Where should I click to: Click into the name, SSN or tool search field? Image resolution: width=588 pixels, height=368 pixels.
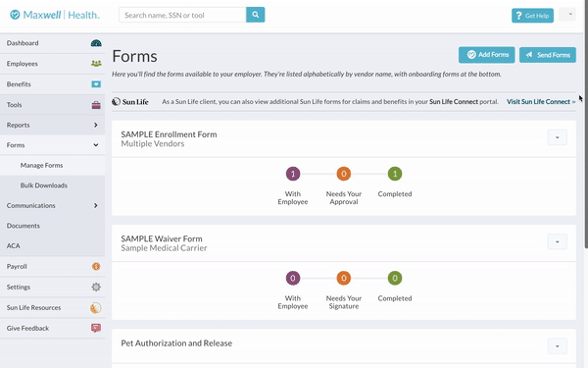tap(182, 15)
